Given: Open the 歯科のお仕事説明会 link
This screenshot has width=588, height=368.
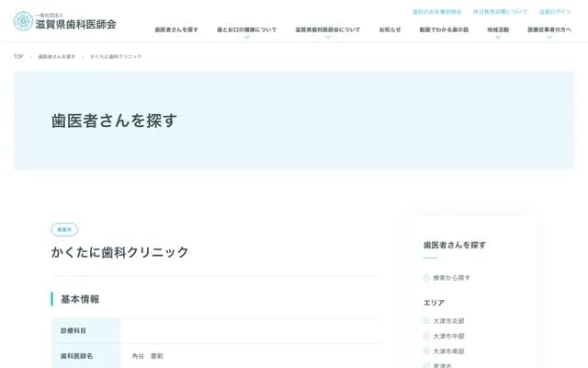Looking at the screenshot, I should pyautogui.click(x=437, y=12).
